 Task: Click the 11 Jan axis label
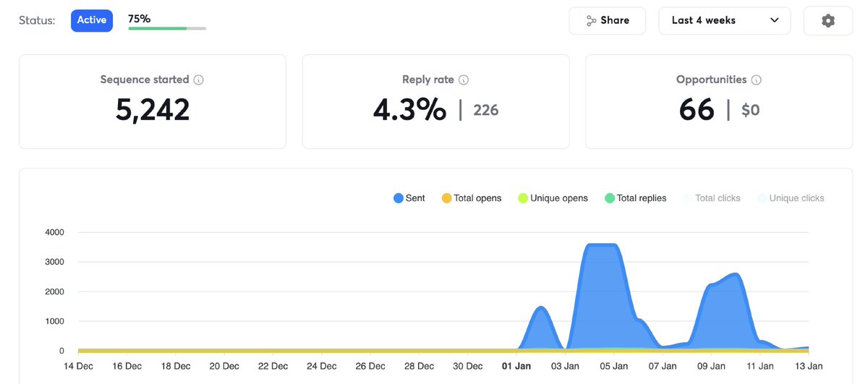[x=759, y=366]
